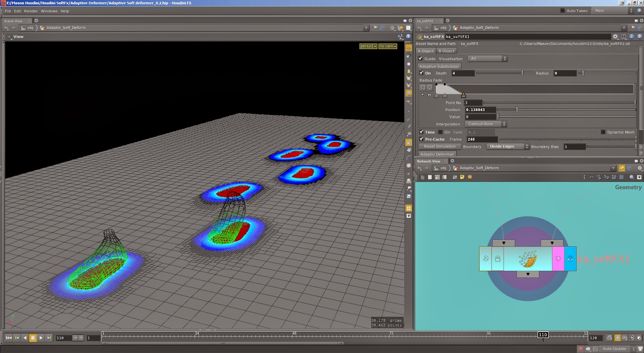
Task: Expand the Scene View path dropdown arrow
Action: [x=366, y=28]
